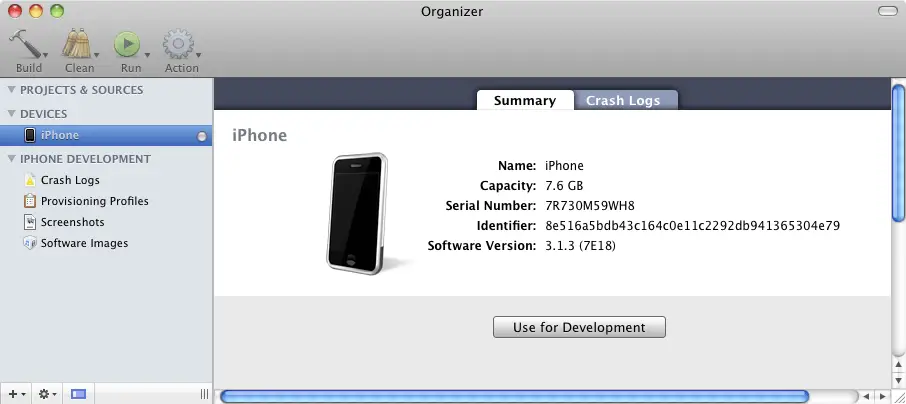Click the Screenshots document icon

click(29, 222)
